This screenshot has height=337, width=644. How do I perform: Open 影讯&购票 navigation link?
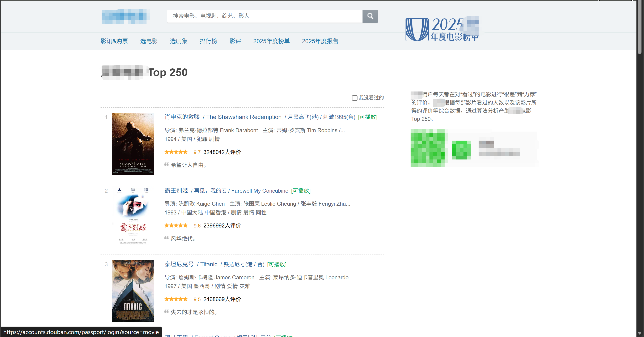tap(114, 41)
